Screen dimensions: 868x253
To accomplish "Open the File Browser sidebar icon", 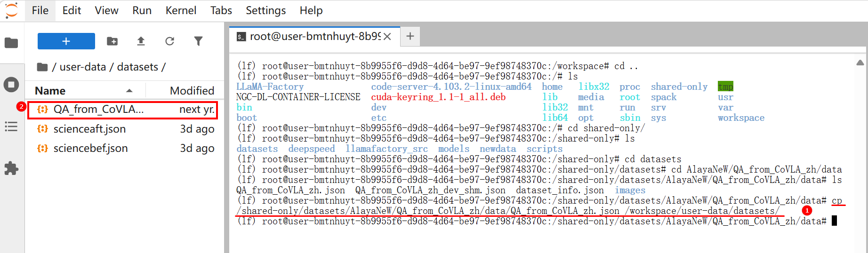I will tap(11, 43).
